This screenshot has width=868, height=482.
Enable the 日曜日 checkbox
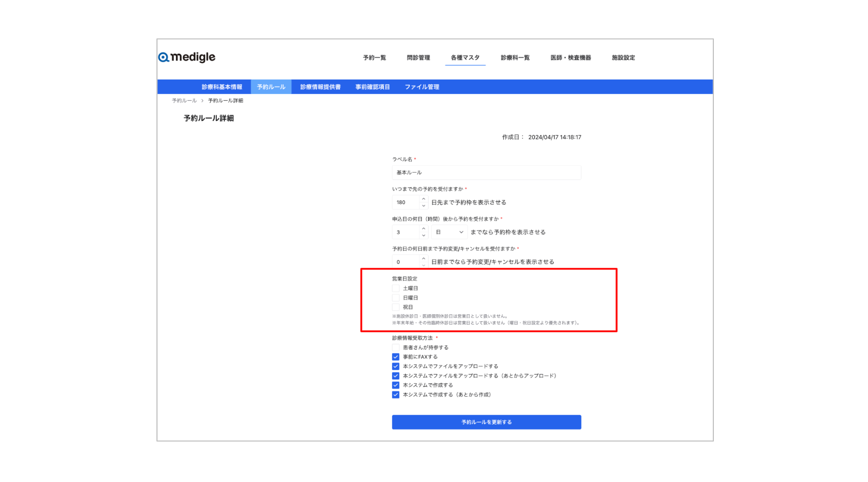[396, 298]
